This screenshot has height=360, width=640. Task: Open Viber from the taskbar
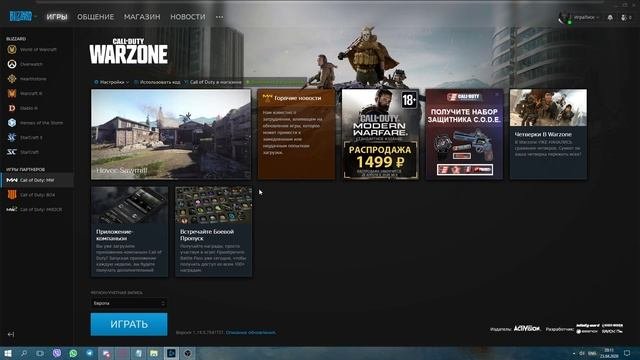(x=57, y=353)
